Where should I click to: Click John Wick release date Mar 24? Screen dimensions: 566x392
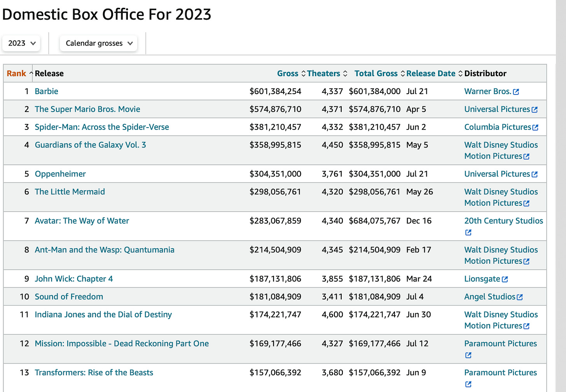pyautogui.click(x=419, y=279)
